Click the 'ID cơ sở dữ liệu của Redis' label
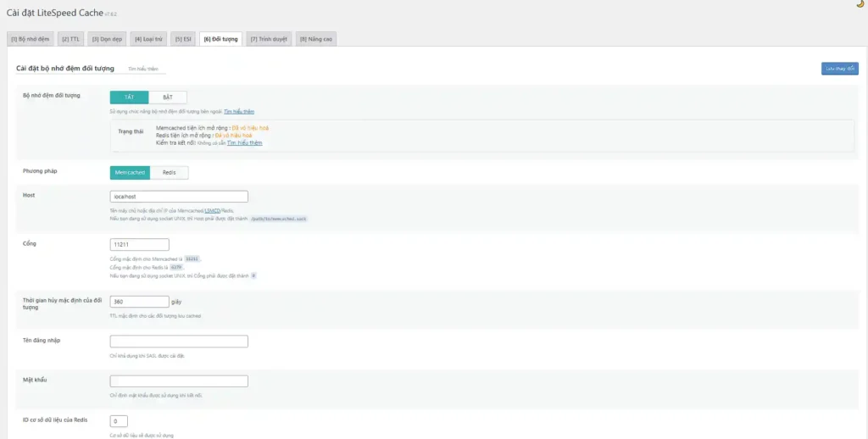The width and height of the screenshot is (868, 439). 55,420
